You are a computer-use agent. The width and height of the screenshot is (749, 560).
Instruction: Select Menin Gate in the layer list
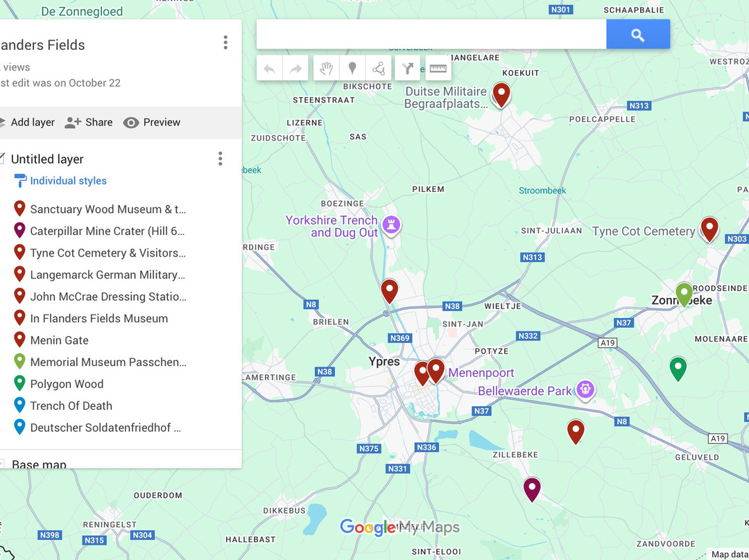[x=60, y=340]
